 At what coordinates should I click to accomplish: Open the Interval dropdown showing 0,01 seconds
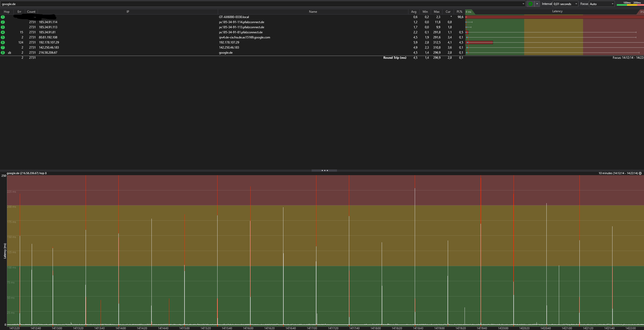click(565, 4)
